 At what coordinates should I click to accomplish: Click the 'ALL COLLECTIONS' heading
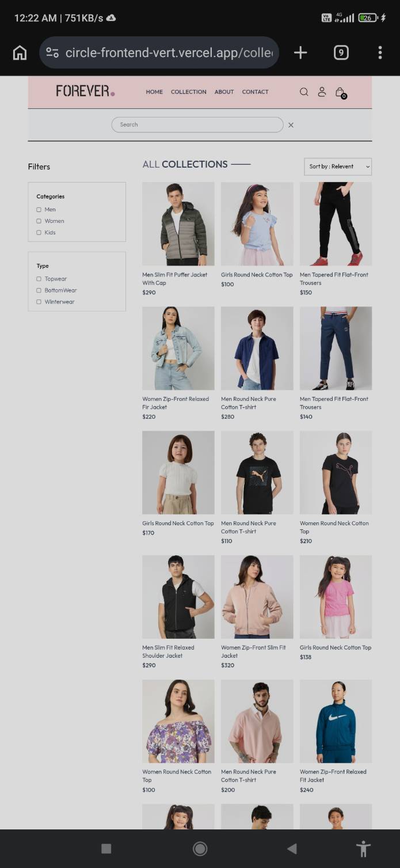point(185,164)
